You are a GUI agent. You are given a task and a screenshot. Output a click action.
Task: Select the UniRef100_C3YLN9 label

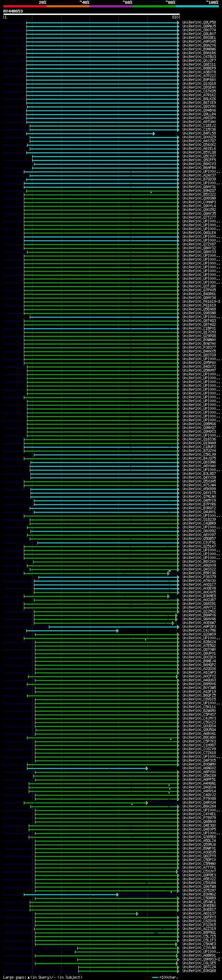[x=199, y=948]
